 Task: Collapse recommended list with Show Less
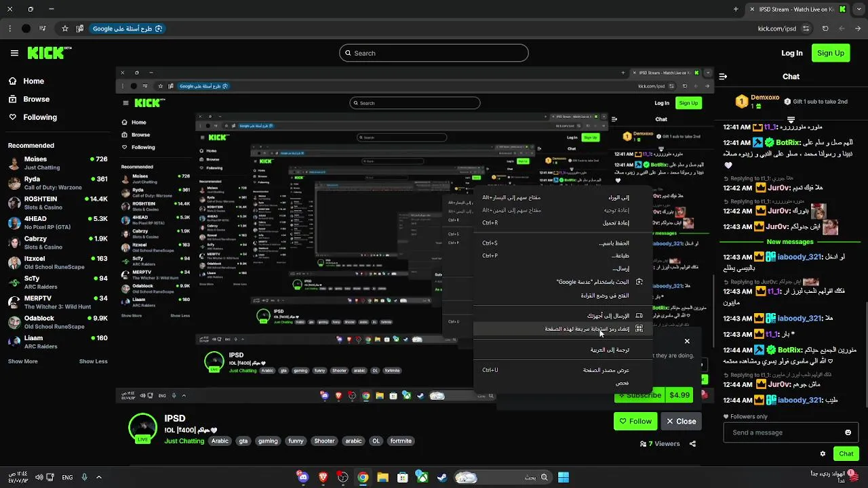(94, 361)
